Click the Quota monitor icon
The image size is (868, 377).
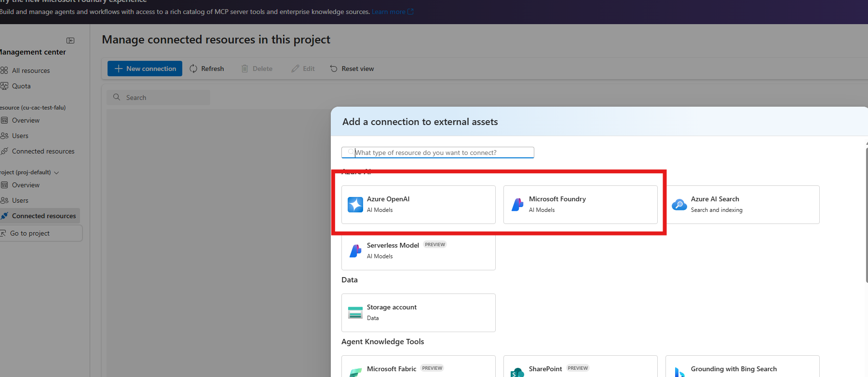pos(4,86)
